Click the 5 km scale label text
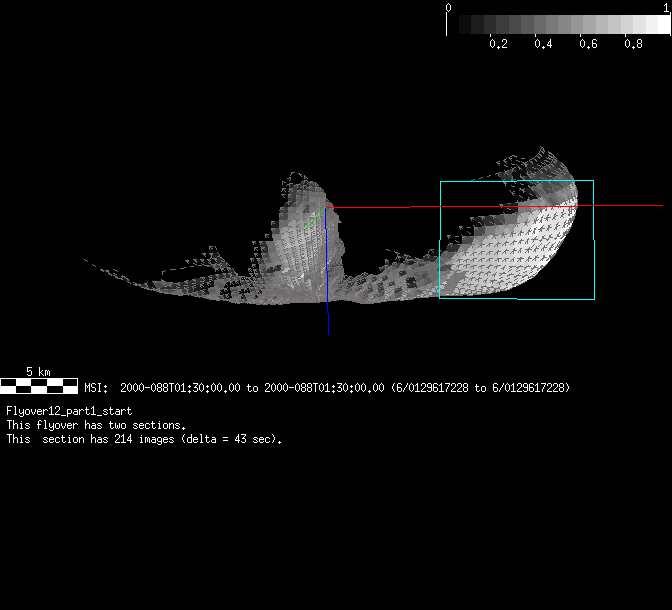The width and height of the screenshot is (672, 610). coord(38,371)
